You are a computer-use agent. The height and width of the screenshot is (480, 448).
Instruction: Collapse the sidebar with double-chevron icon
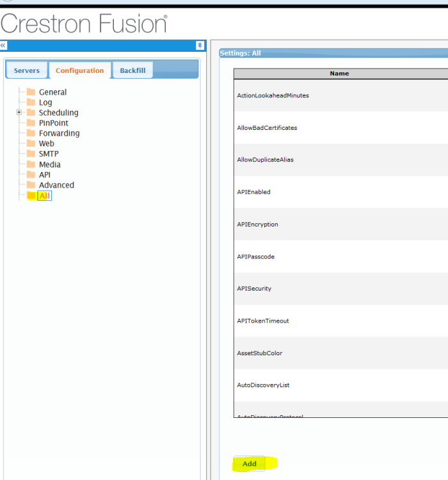[x=3, y=45]
